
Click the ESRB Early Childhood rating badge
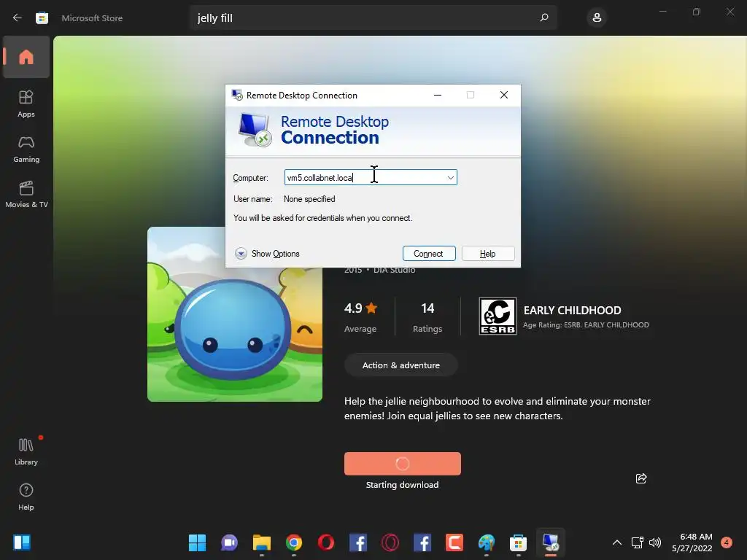[x=498, y=316]
